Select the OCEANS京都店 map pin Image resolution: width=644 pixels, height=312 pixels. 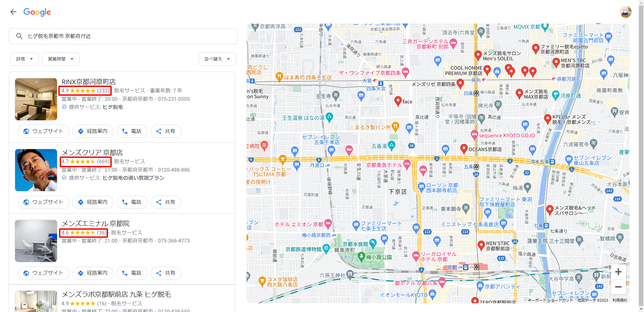click(x=464, y=149)
